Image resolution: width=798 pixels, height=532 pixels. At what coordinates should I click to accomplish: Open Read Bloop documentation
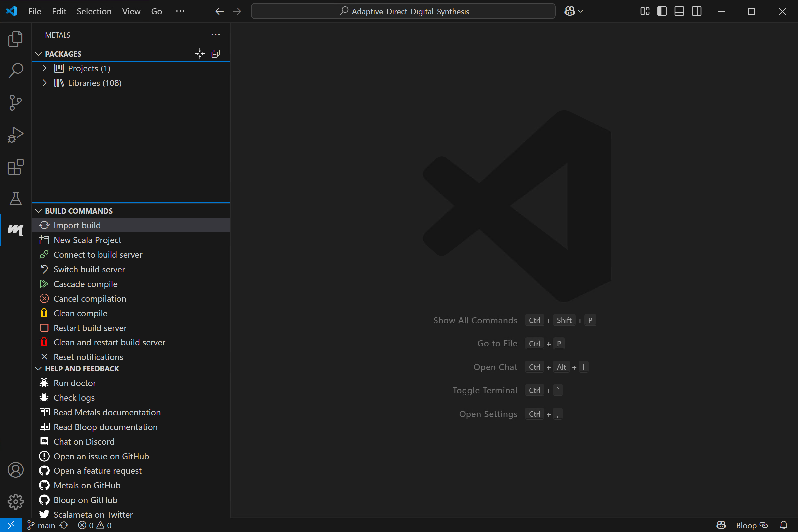click(x=131, y=427)
